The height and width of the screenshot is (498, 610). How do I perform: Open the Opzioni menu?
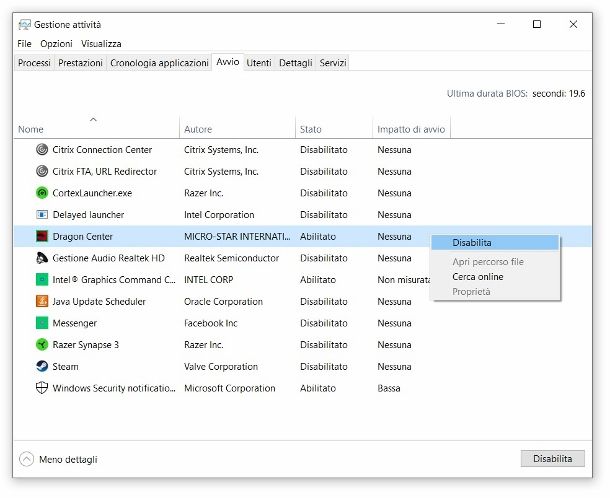56,44
